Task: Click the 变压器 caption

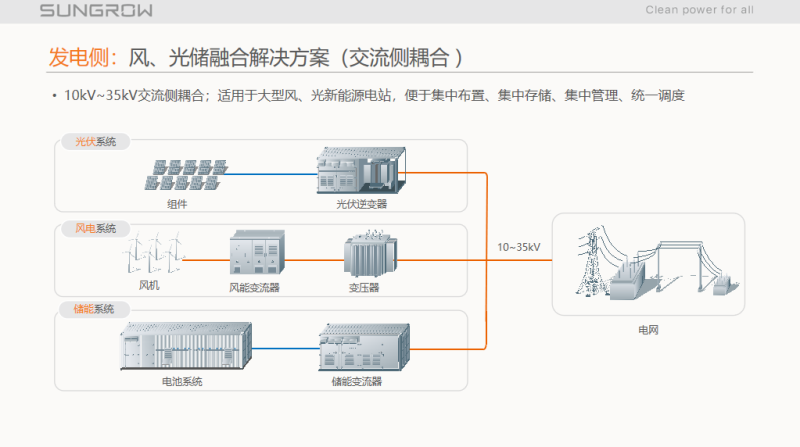Action: point(364,288)
